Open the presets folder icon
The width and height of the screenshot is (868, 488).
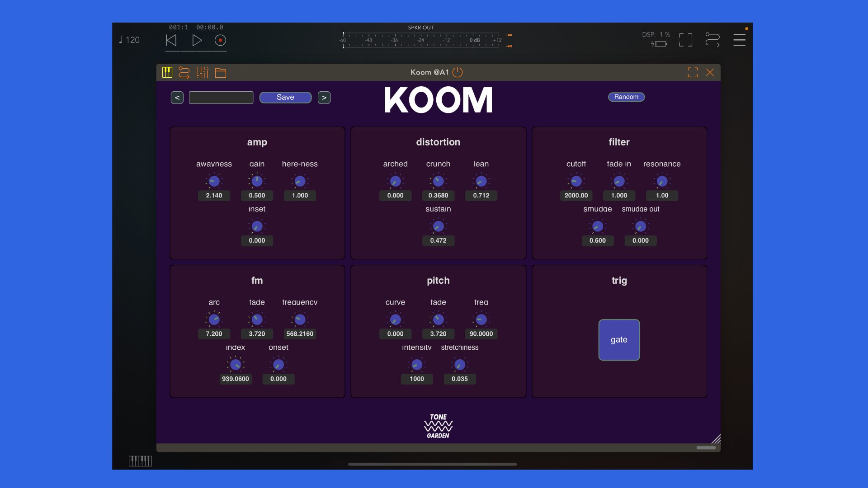click(x=221, y=72)
